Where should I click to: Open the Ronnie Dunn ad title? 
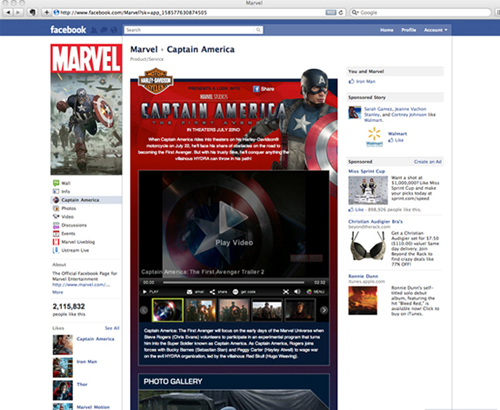click(x=363, y=276)
